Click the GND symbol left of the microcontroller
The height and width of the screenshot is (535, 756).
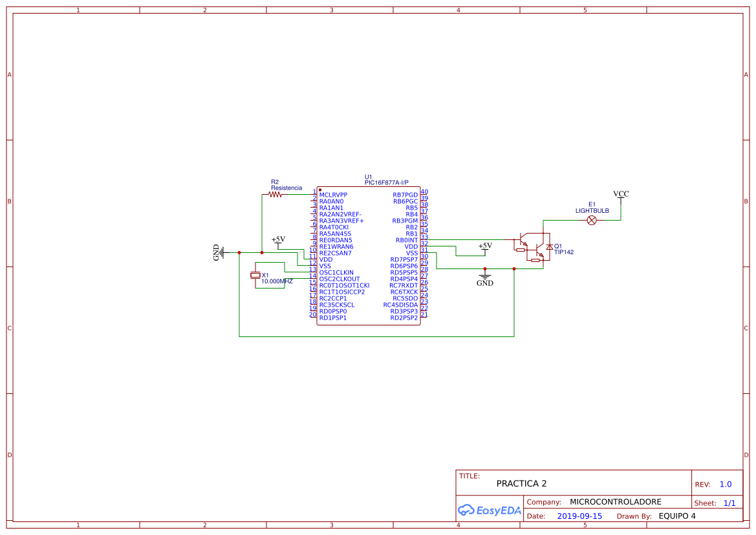point(220,252)
